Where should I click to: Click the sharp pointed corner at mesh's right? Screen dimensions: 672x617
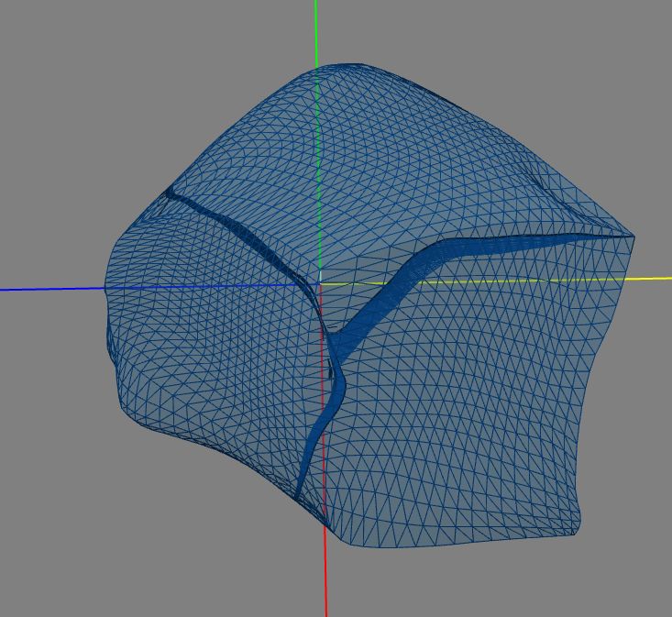tap(633, 236)
